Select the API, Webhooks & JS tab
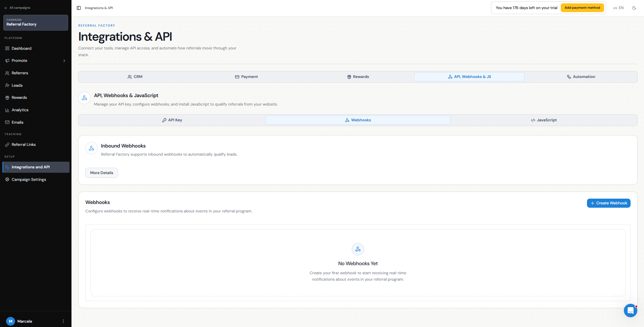 pos(469,77)
